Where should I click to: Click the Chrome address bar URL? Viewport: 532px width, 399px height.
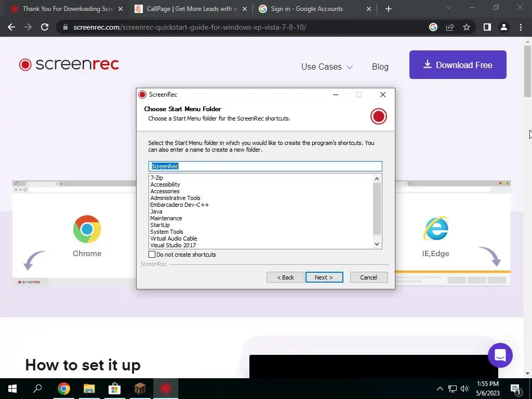pos(190,27)
